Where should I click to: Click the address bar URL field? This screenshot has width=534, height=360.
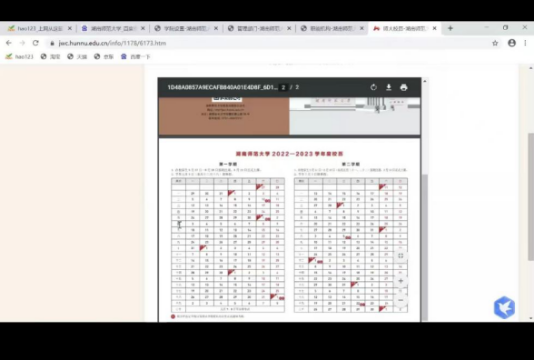[269, 43]
